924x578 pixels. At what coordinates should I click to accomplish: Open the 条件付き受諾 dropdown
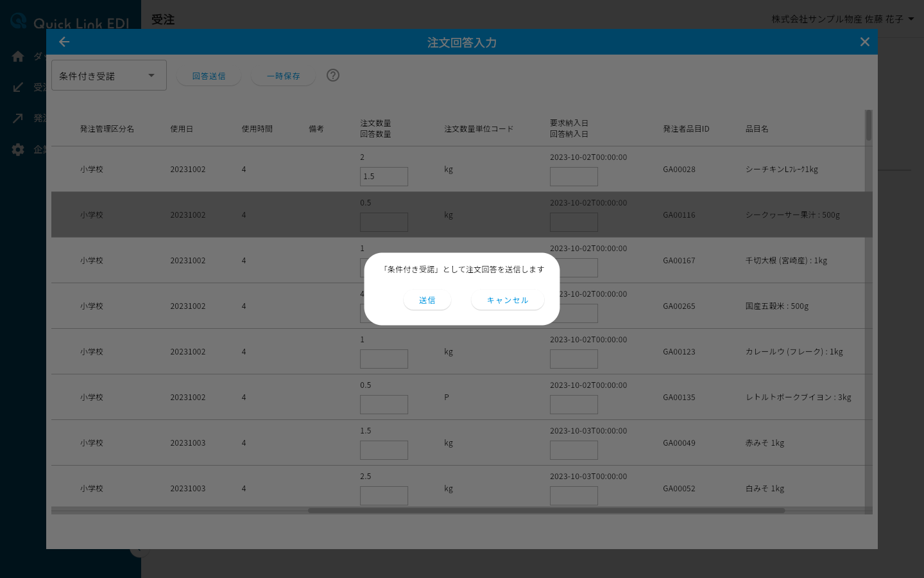109,75
